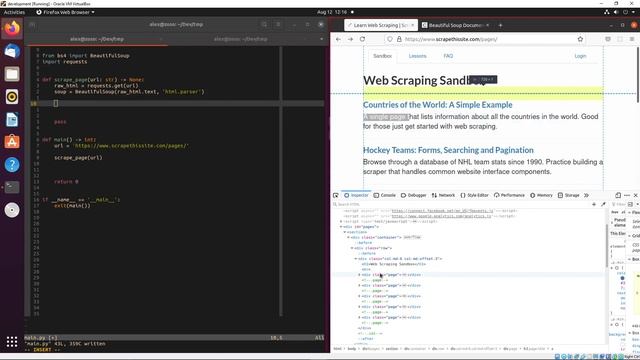The width and height of the screenshot is (640, 360).
Task: Open the system status menu
Action: tap(620, 12)
